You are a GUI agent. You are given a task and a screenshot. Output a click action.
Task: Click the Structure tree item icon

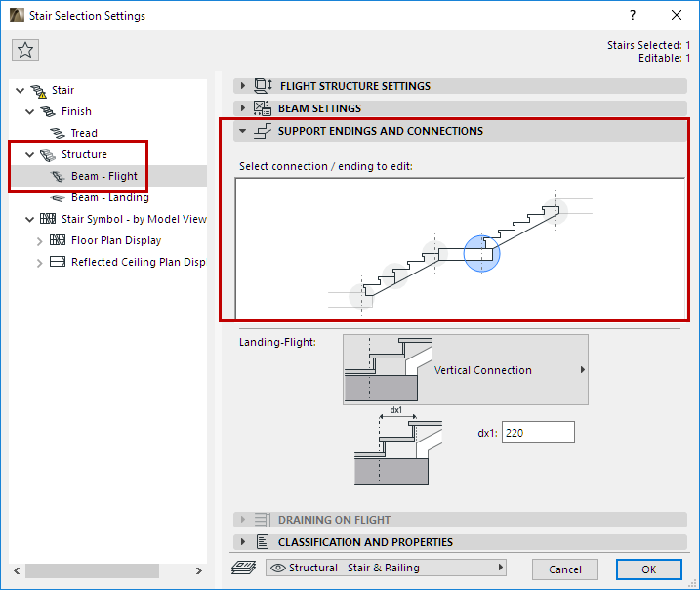pos(48,155)
